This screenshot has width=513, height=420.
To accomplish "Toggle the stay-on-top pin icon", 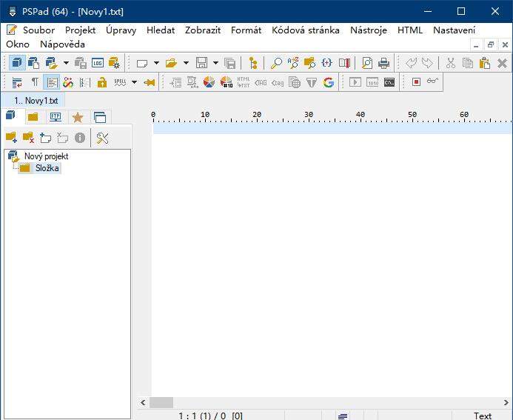I will point(150,82).
